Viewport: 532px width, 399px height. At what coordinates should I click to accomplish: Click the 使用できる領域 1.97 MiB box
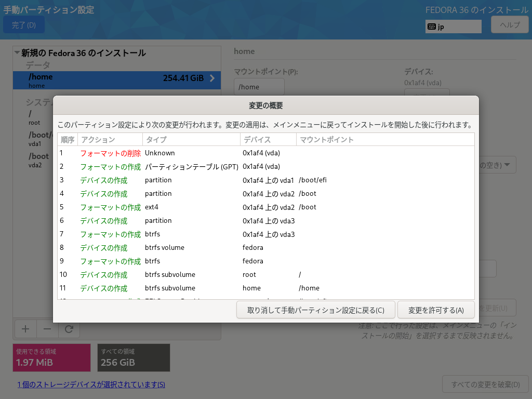click(51, 357)
